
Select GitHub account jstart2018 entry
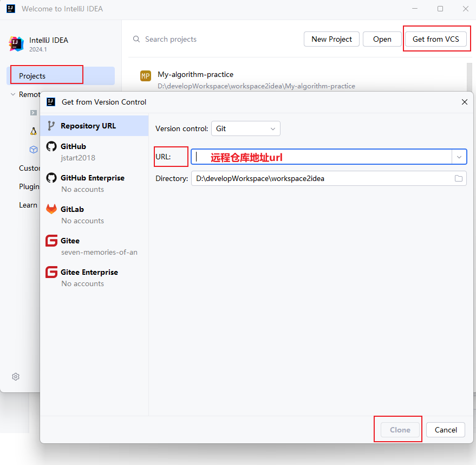[94, 152]
